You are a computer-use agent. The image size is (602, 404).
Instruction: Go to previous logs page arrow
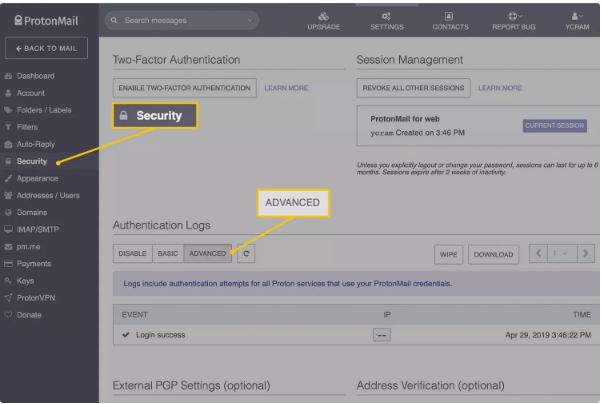coord(539,254)
